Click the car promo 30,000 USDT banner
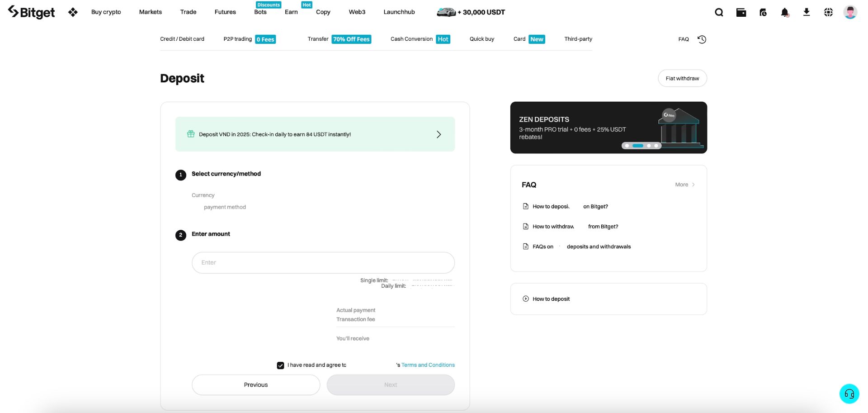This screenshot has width=868, height=413. pos(471,12)
